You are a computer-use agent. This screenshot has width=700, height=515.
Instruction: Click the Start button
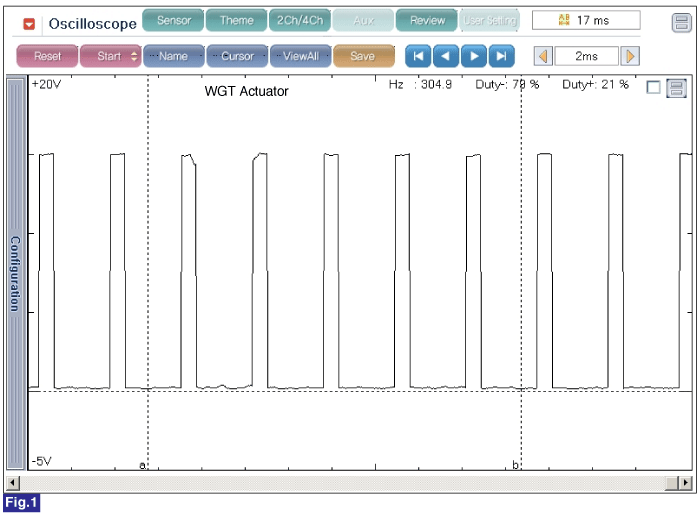point(110,56)
